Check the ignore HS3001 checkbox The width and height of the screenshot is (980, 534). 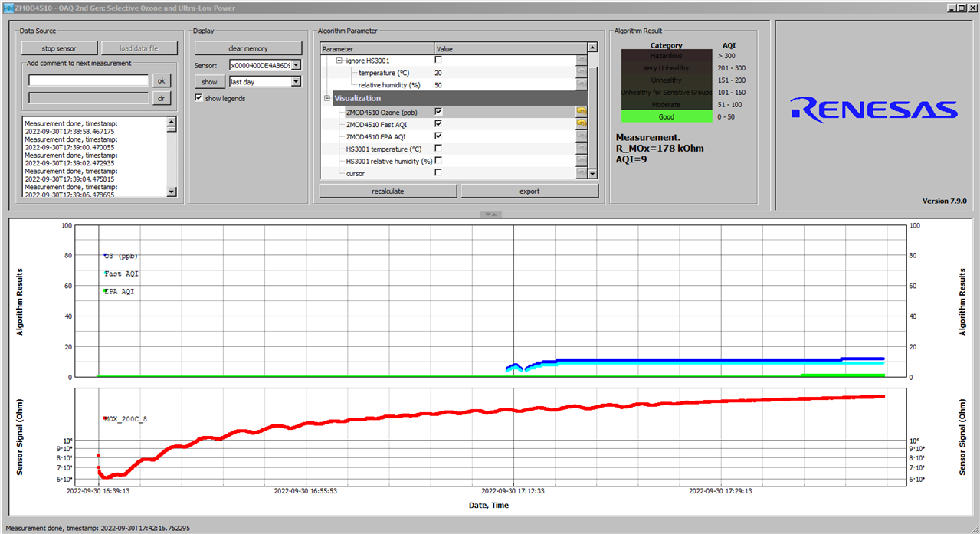(438, 60)
